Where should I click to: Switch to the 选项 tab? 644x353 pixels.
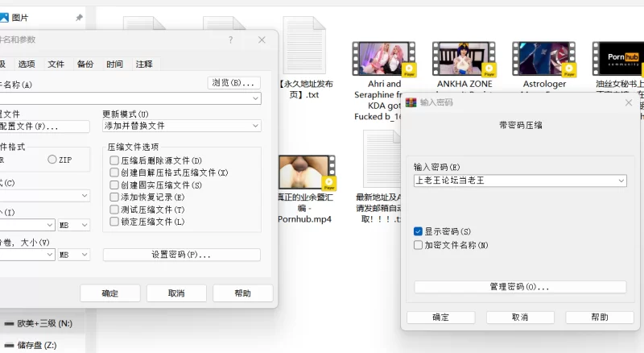27,64
